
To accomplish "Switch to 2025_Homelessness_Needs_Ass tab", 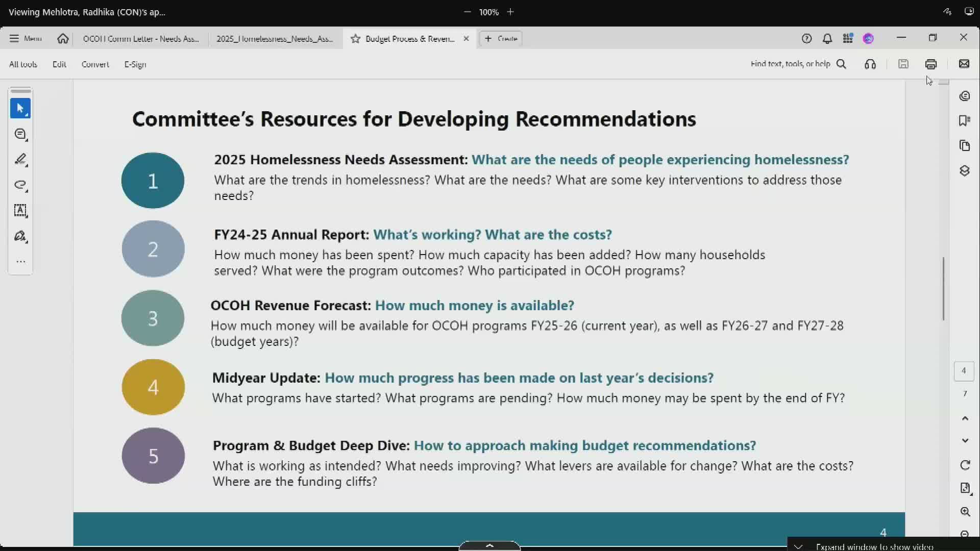I will click(274, 38).
